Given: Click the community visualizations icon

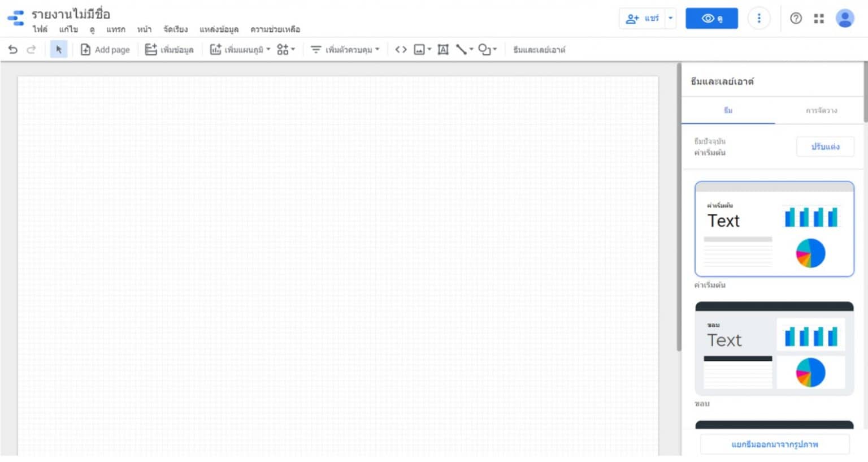Looking at the screenshot, I should point(283,50).
